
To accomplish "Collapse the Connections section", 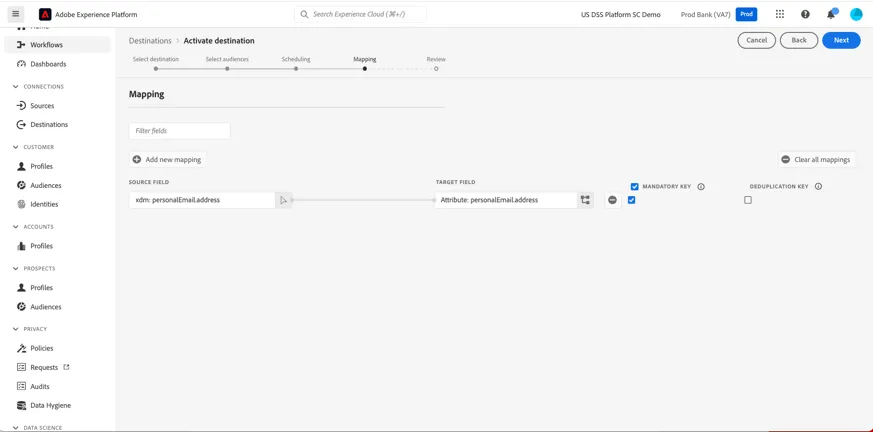I will point(15,87).
